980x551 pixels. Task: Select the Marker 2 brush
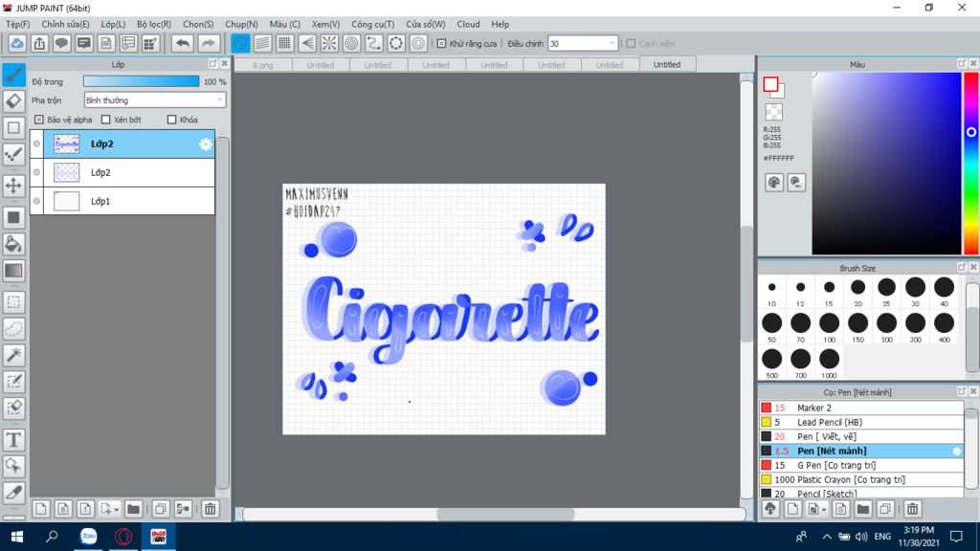pos(861,408)
